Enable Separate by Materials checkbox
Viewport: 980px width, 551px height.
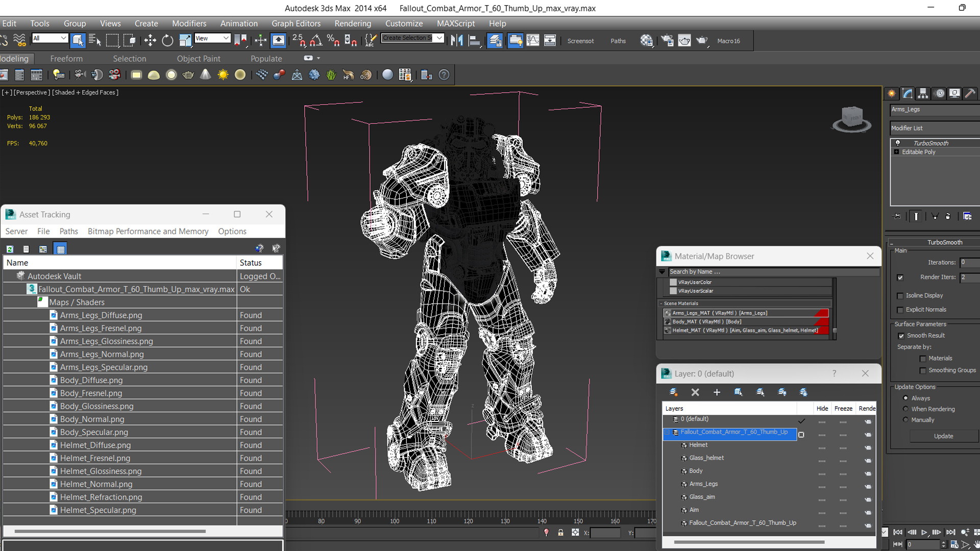coord(923,359)
